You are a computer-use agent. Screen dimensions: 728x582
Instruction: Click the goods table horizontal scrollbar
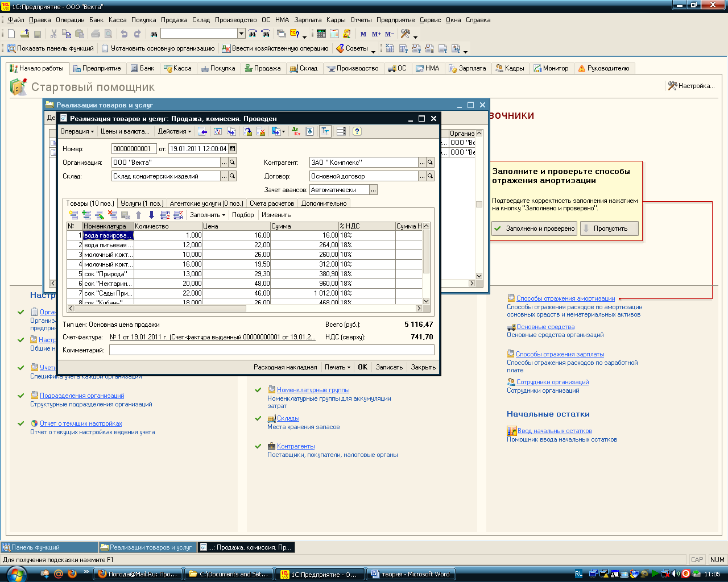click(245, 309)
